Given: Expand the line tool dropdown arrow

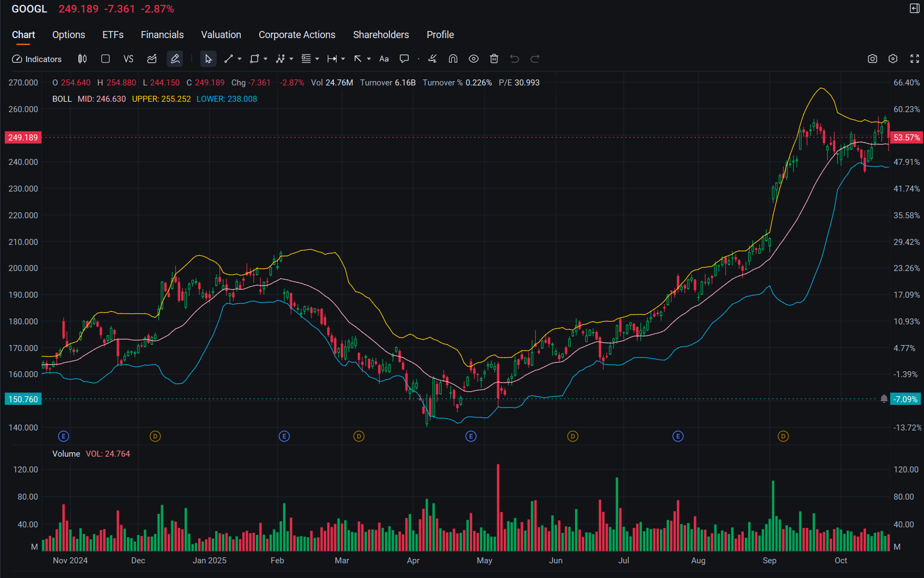Looking at the screenshot, I should pos(240,59).
